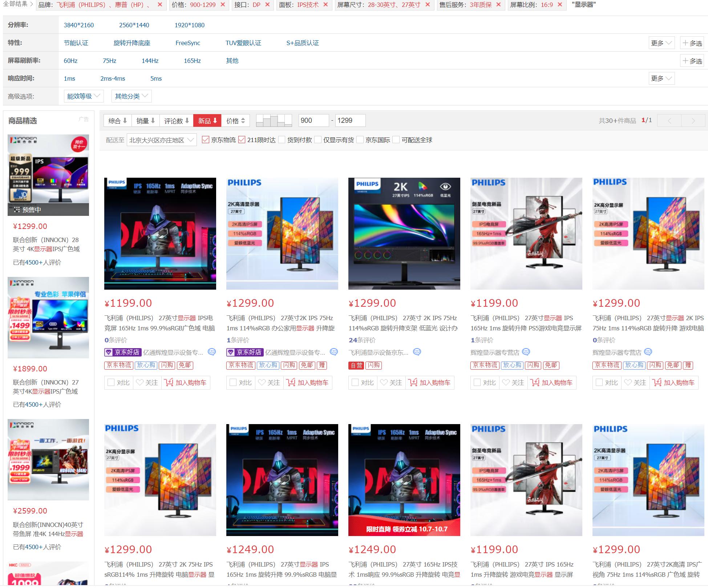Sort results by 销量
Screen dimensions: 708x588
coord(146,121)
